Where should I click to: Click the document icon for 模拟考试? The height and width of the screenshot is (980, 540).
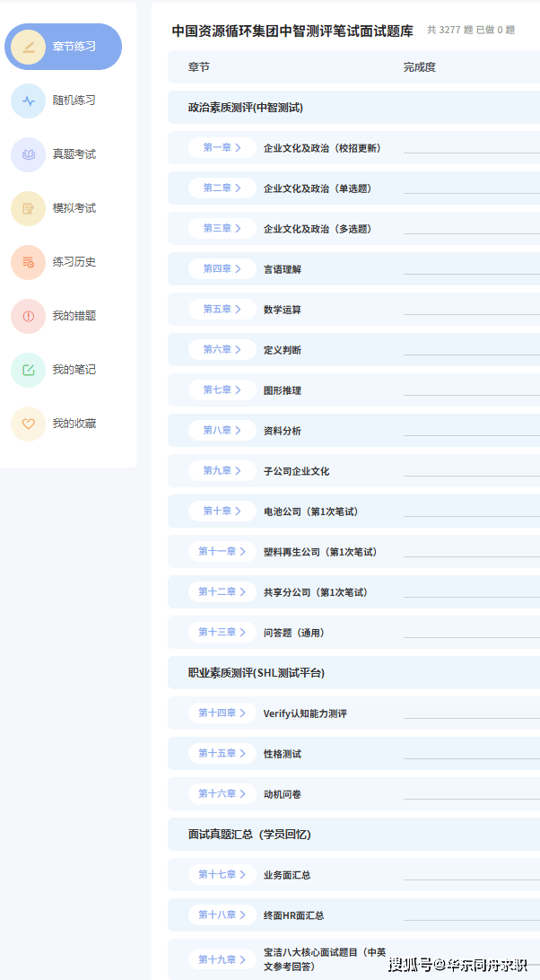point(29,208)
